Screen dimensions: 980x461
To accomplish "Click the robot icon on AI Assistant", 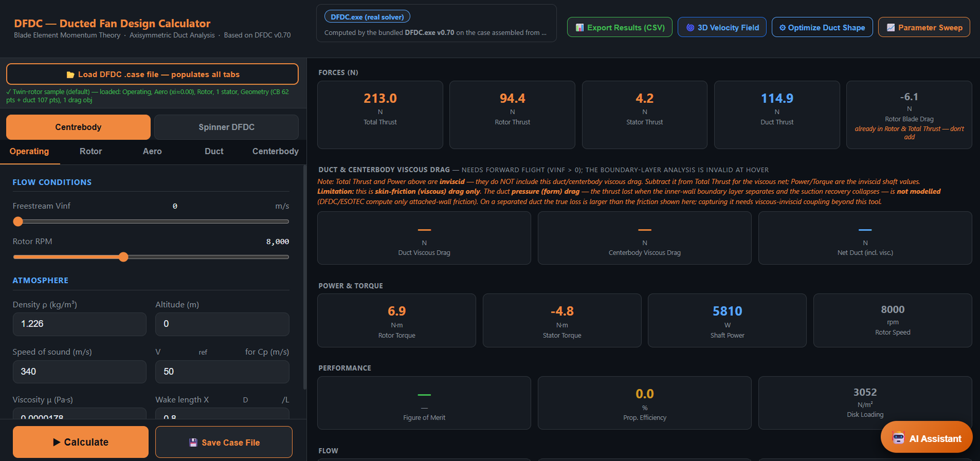I will tap(899, 438).
